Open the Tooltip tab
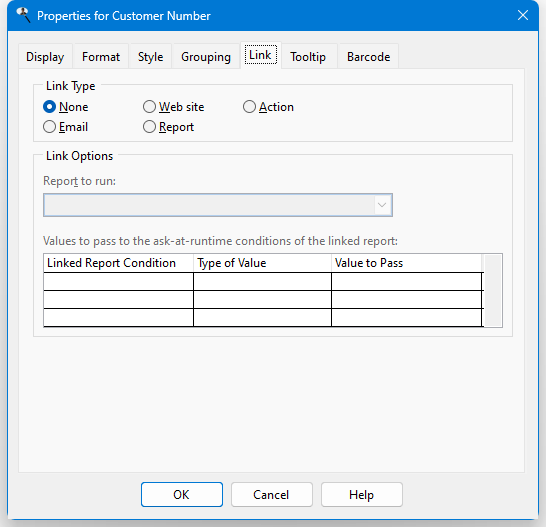The width and height of the screenshot is (546, 527). pyautogui.click(x=308, y=56)
